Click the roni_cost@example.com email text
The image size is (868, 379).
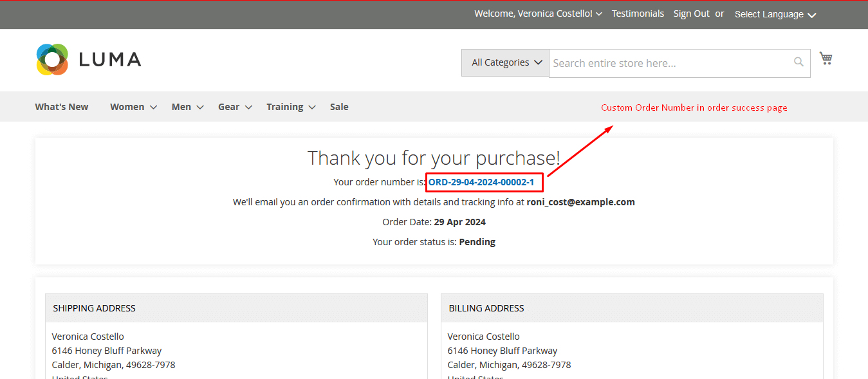click(x=580, y=202)
